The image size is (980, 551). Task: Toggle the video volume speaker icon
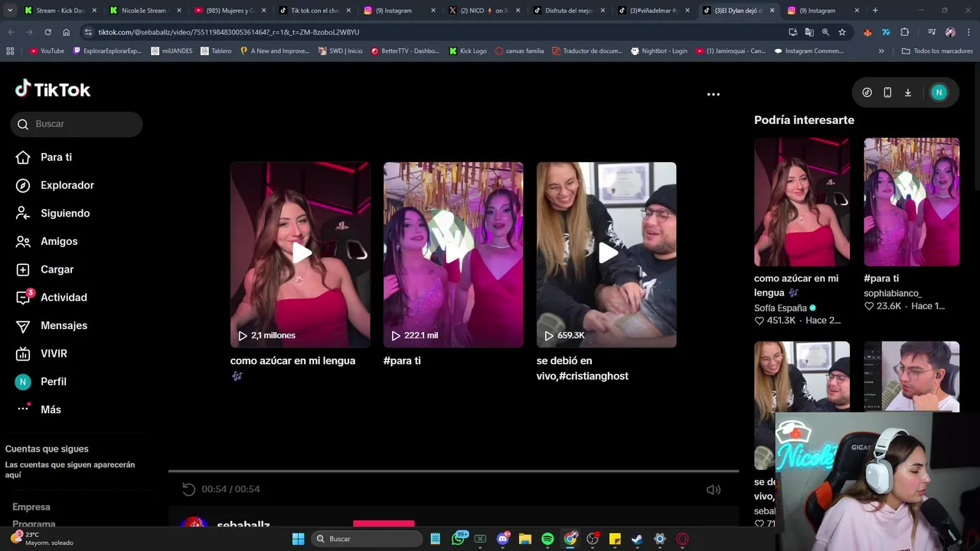713,490
